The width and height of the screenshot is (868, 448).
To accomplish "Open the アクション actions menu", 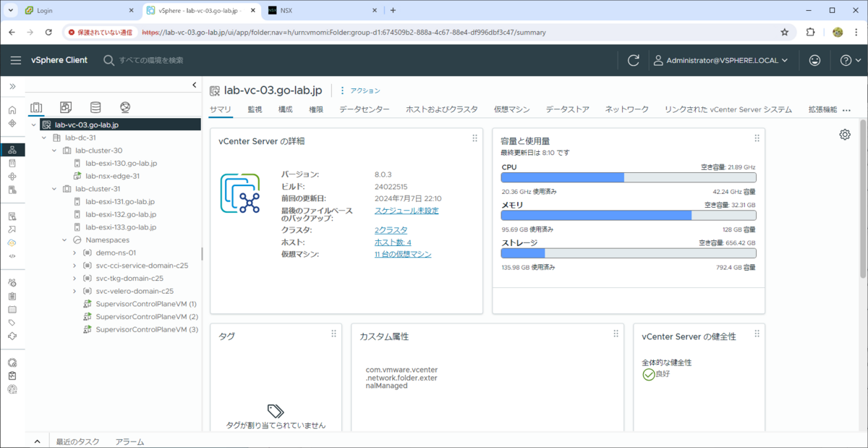I will [x=360, y=90].
